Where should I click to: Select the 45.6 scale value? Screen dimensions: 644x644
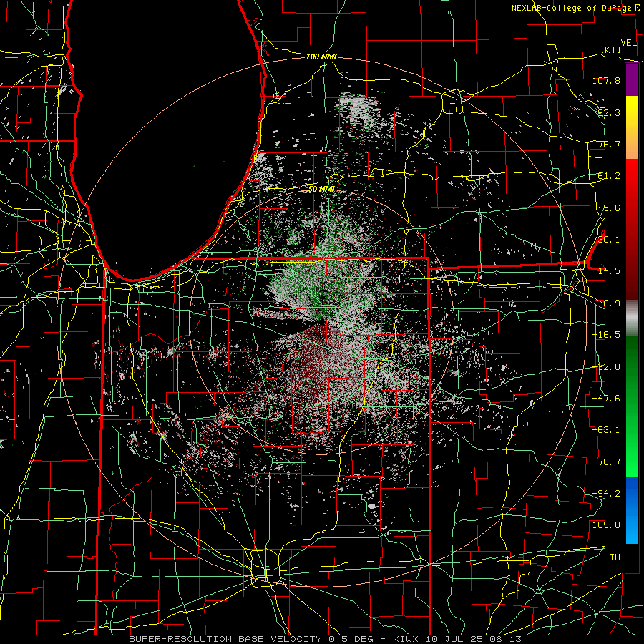click(609, 208)
